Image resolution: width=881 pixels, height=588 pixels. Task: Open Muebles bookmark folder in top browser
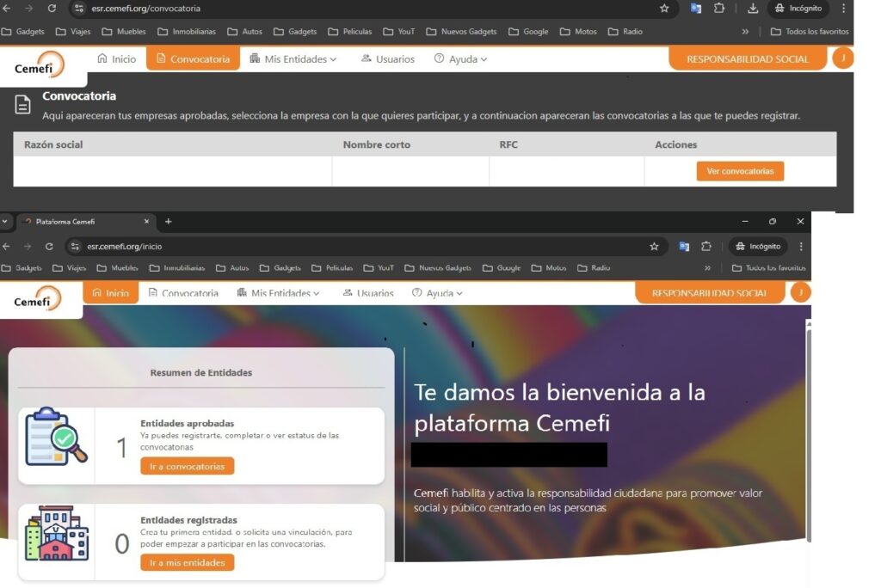coord(124,32)
